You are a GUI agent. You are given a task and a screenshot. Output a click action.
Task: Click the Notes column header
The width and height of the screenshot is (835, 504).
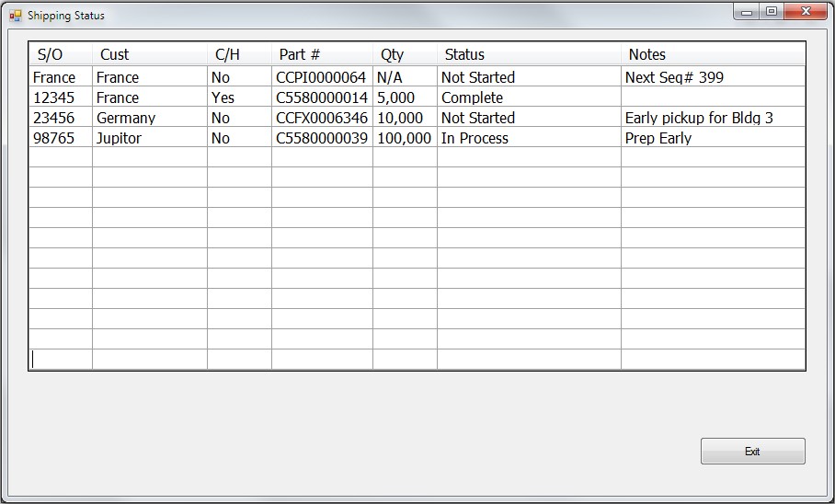tap(713, 54)
